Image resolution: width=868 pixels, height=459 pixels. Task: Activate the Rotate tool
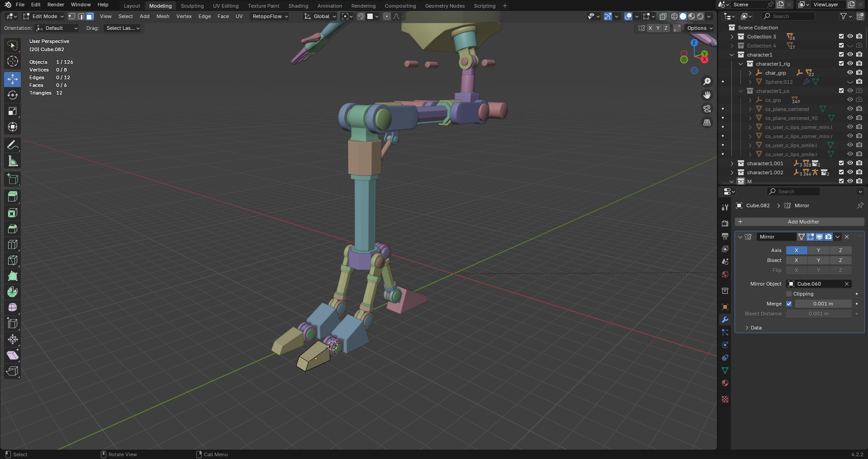[x=13, y=95]
